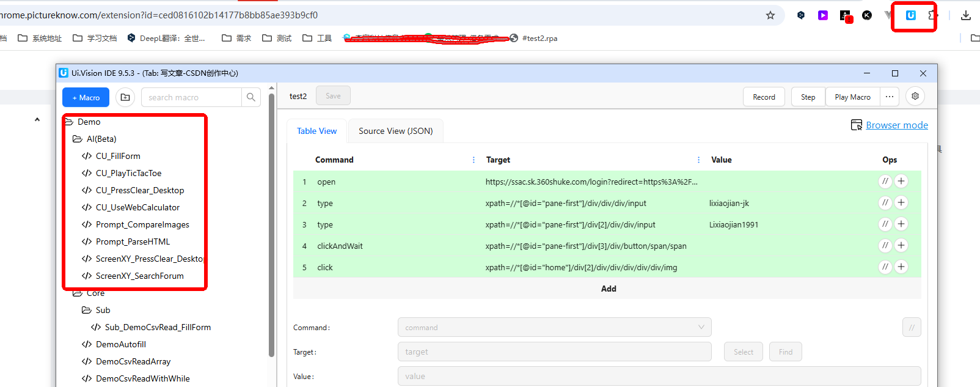Open the Target column options menu
The image size is (980, 387).
click(698, 160)
